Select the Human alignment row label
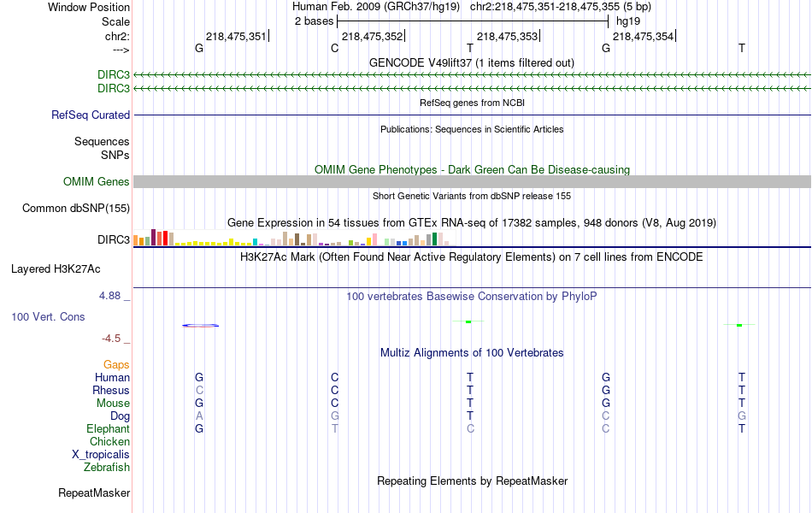Viewport: 812px width, 513px height. (112, 378)
